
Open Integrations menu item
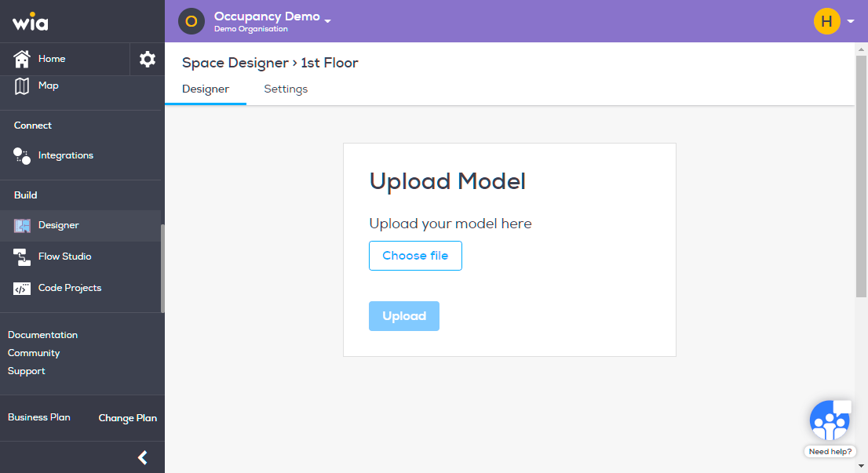pyautogui.click(x=65, y=155)
